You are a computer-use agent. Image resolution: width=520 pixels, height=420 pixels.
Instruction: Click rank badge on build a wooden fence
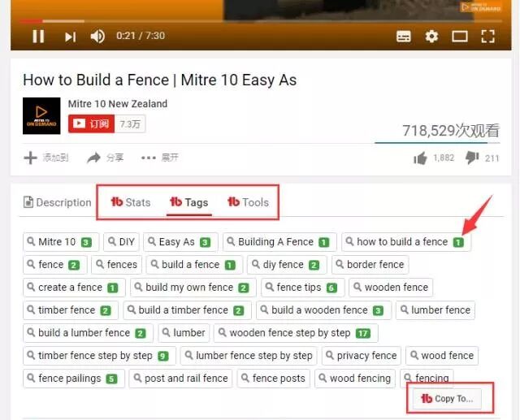pyautogui.click(x=378, y=310)
